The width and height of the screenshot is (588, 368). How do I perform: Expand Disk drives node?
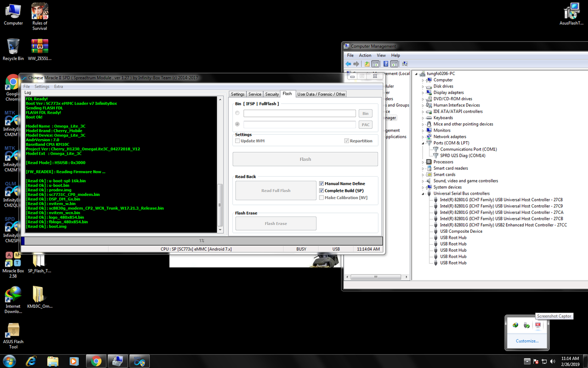click(423, 86)
